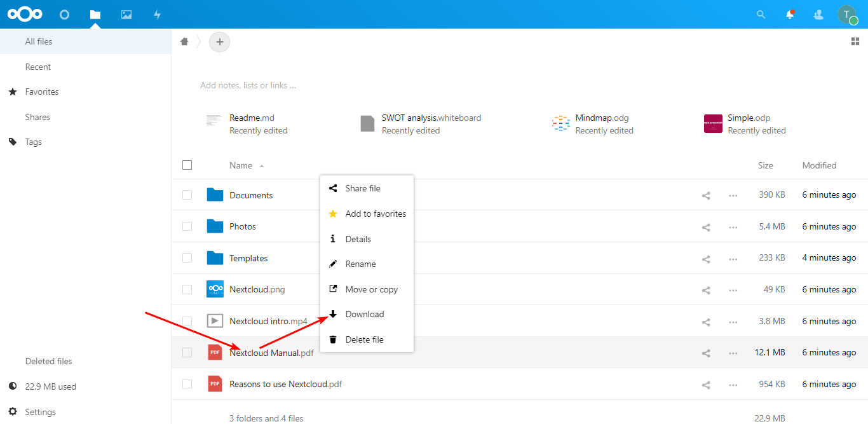The image size is (868, 424).
Task: Open three-dot menu for Nextcloud intro.mp4
Action: pyautogui.click(x=733, y=322)
